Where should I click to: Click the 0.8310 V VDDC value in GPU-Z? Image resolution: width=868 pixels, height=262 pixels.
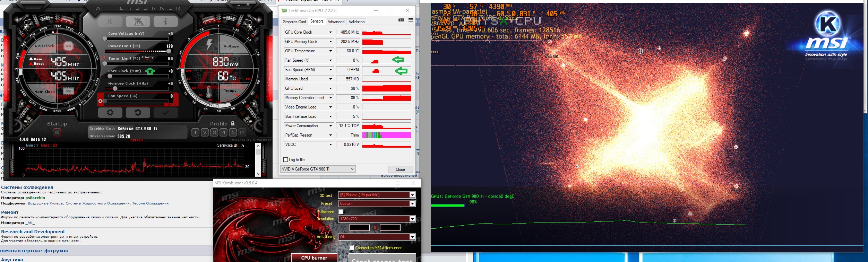(x=348, y=145)
